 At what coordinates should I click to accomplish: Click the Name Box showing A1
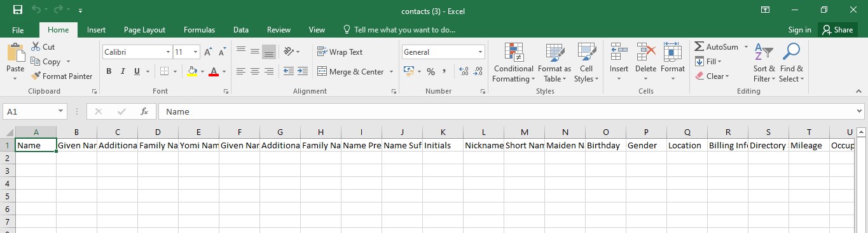tap(35, 111)
